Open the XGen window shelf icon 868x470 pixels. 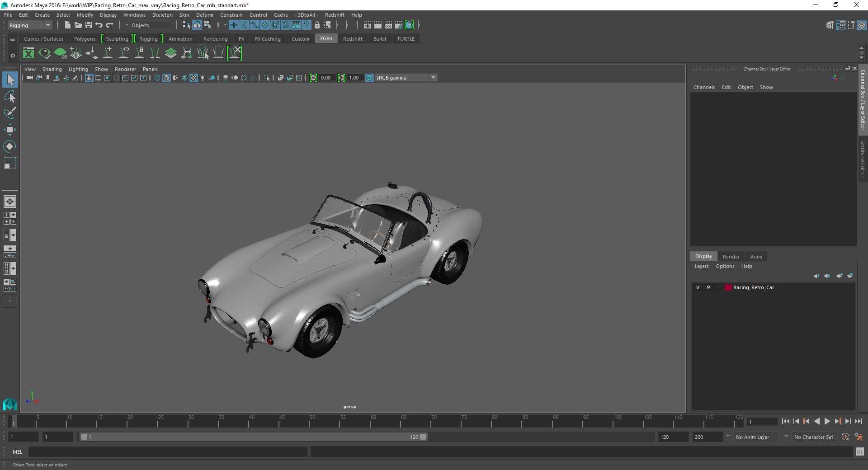(28, 53)
